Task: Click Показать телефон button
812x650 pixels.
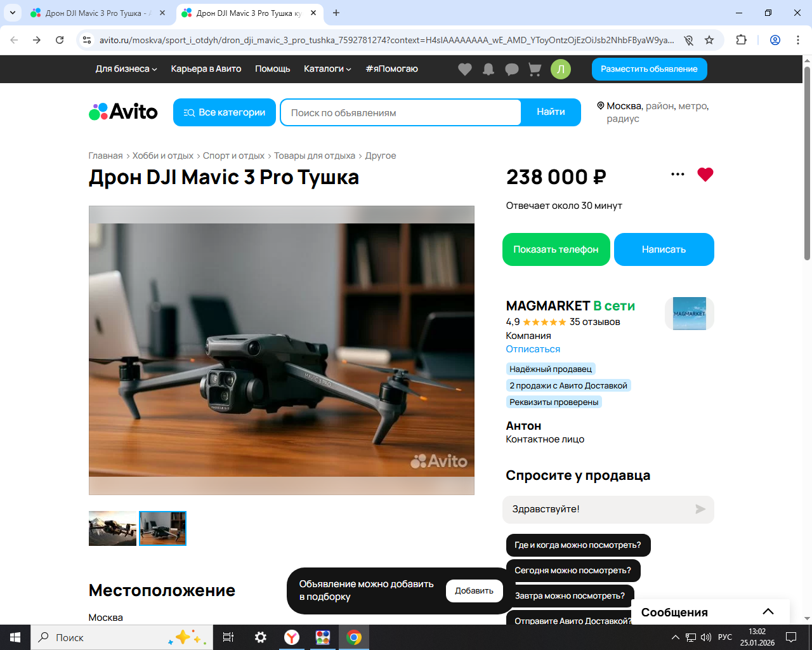Action: point(556,249)
